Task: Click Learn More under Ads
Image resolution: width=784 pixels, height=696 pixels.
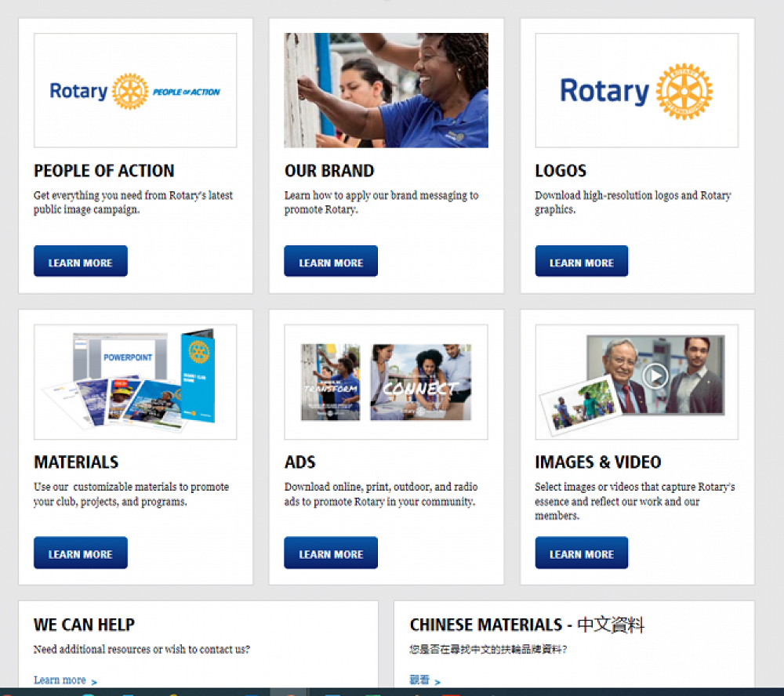Action: click(330, 553)
